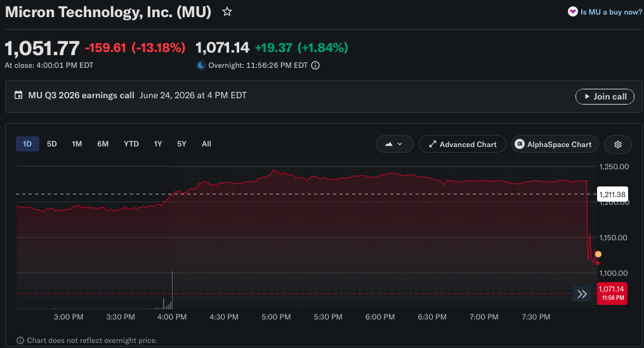Click the 'Micron Technology, Inc. (MU)' heading
This screenshot has width=644, height=348.
108,12
